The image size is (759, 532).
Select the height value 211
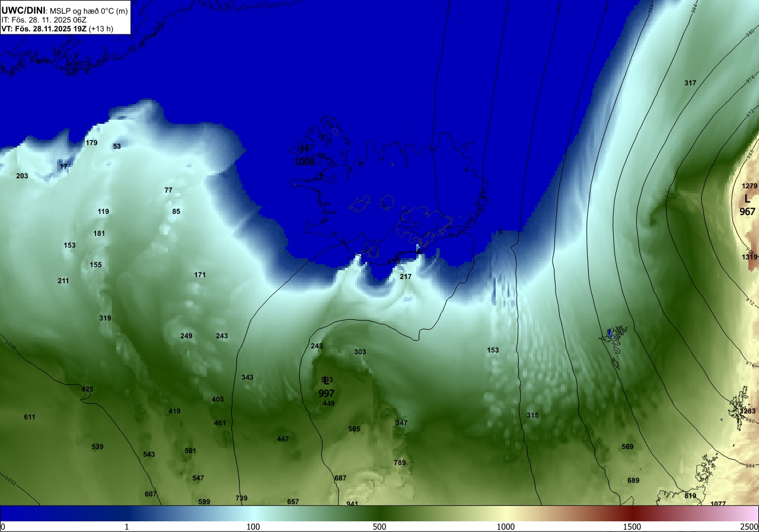(63, 281)
